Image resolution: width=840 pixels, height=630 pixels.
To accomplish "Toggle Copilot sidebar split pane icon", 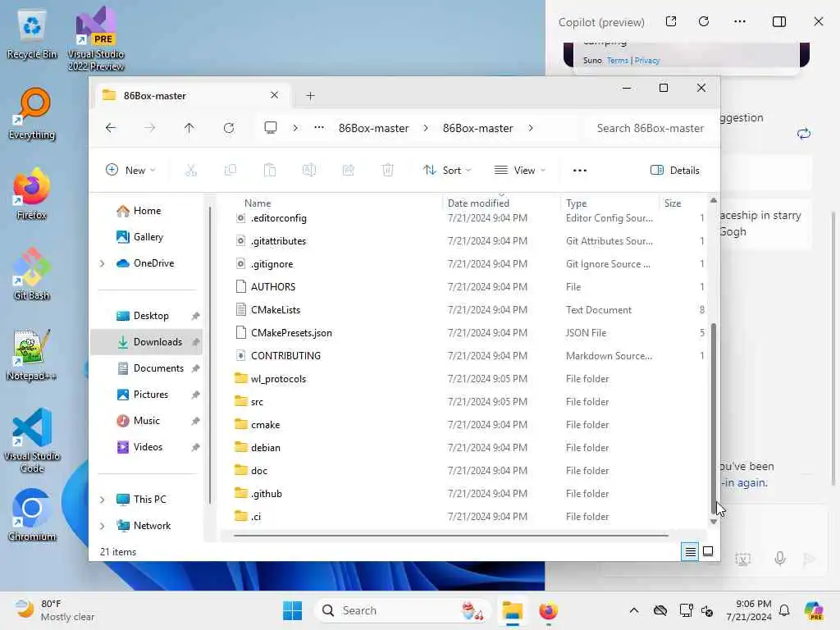I will (x=779, y=21).
